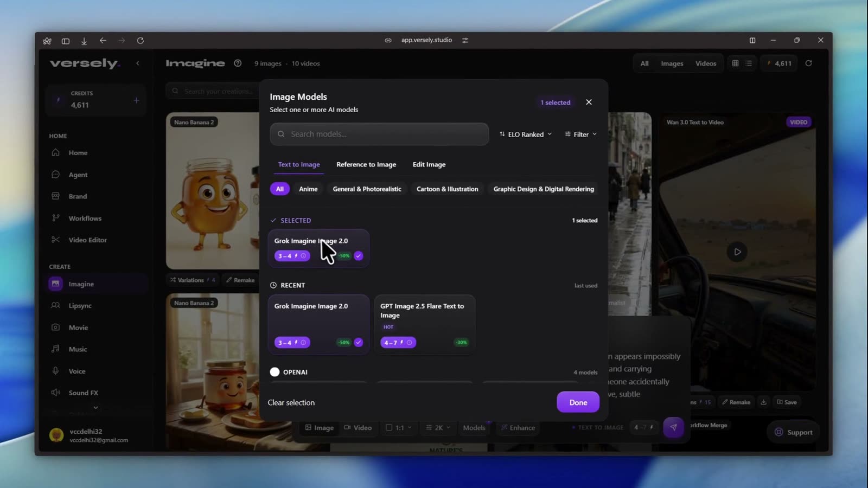Show All creations filter
The width and height of the screenshot is (868, 488).
[644, 63]
